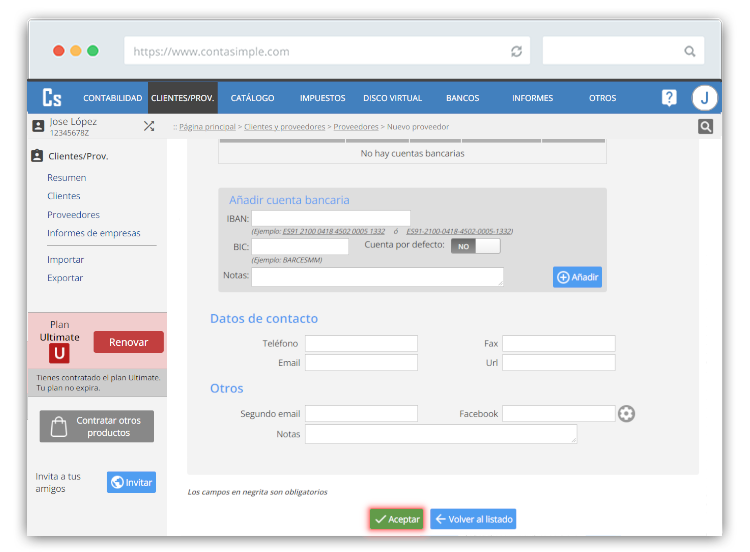Open Proveedores breadcrumb link
Image resolution: width=750 pixels, height=552 pixels.
pyautogui.click(x=356, y=127)
